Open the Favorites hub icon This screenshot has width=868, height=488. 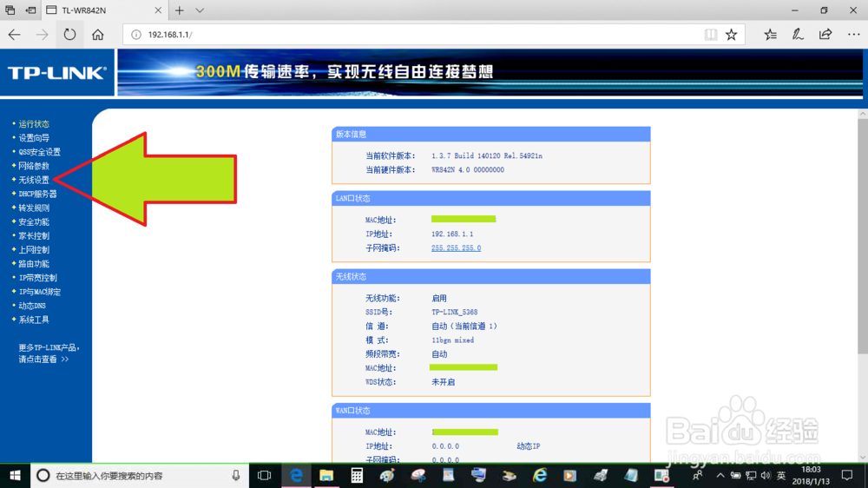[770, 35]
